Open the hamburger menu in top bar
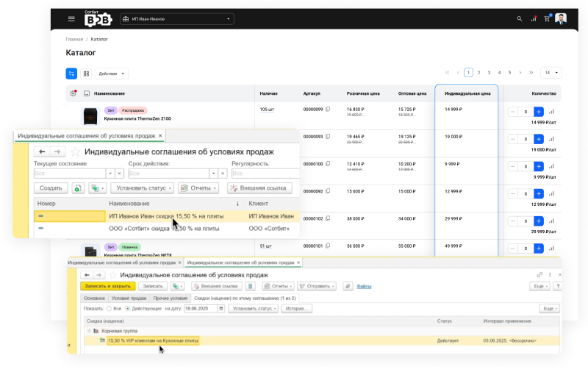The width and height of the screenshot is (588, 375). (x=71, y=18)
